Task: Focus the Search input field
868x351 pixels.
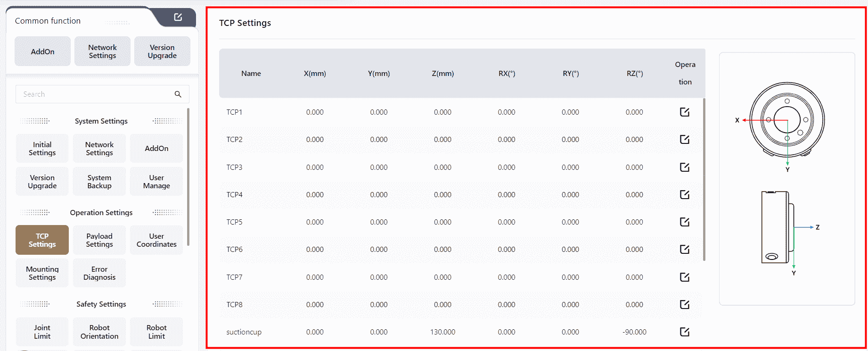Action: (x=94, y=94)
